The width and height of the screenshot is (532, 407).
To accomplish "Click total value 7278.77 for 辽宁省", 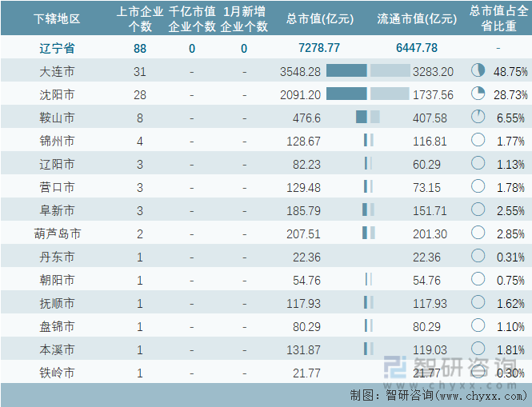I will pos(319,48).
